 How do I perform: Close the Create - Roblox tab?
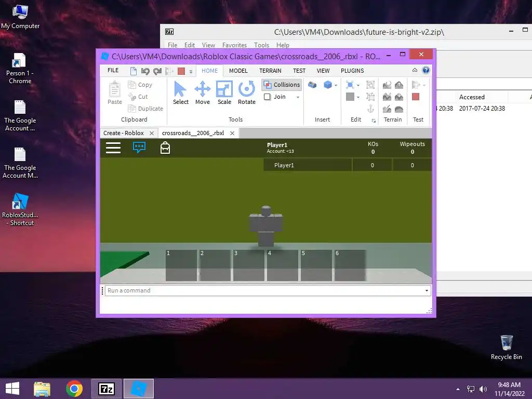click(152, 133)
